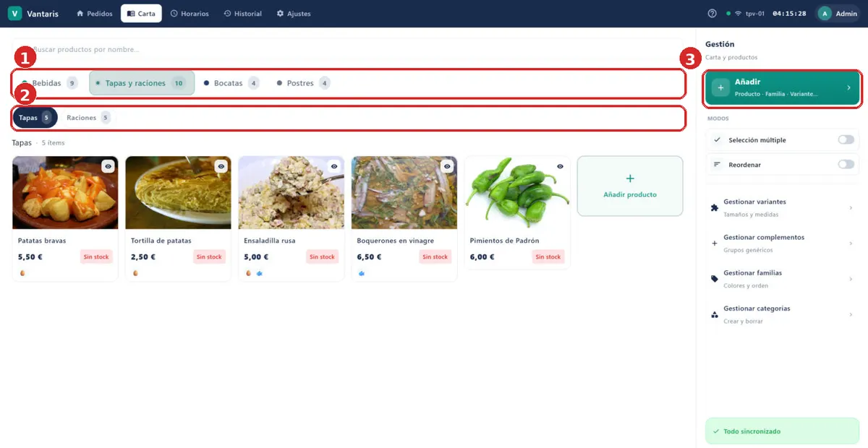Viewport: 868px width, 448px height.
Task: Click the egg allergen icon on Ensaladilla rusa
Action: (248, 273)
